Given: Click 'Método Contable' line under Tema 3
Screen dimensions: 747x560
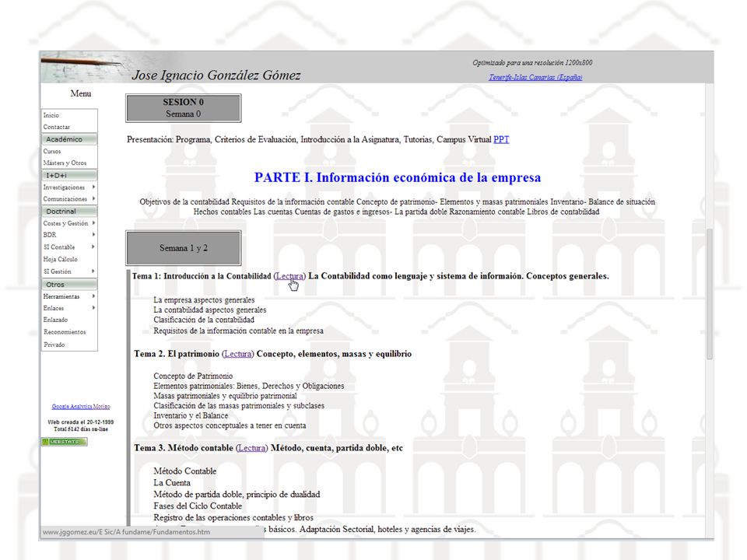Looking at the screenshot, I should [185, 471].
